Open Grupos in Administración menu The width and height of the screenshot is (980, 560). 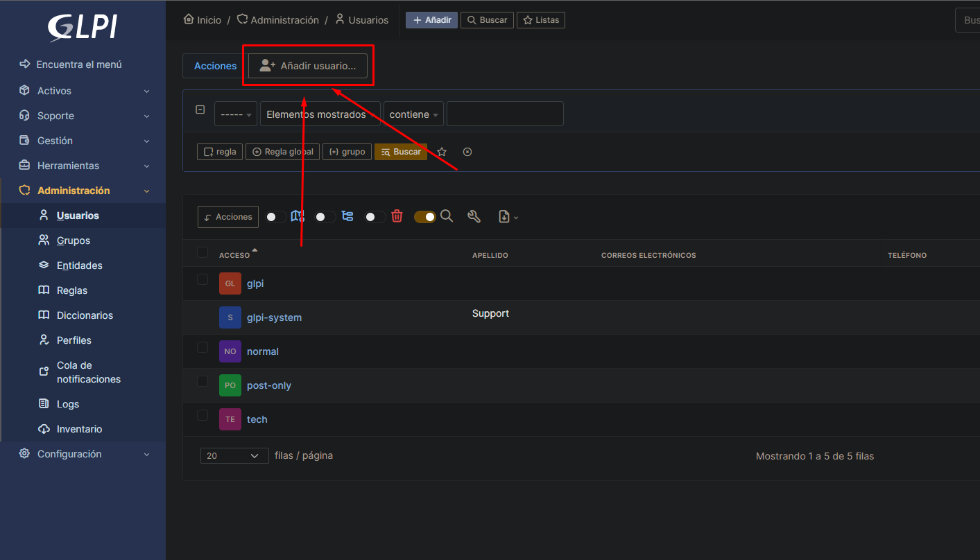pyautogui.click(x=74, y=240)
